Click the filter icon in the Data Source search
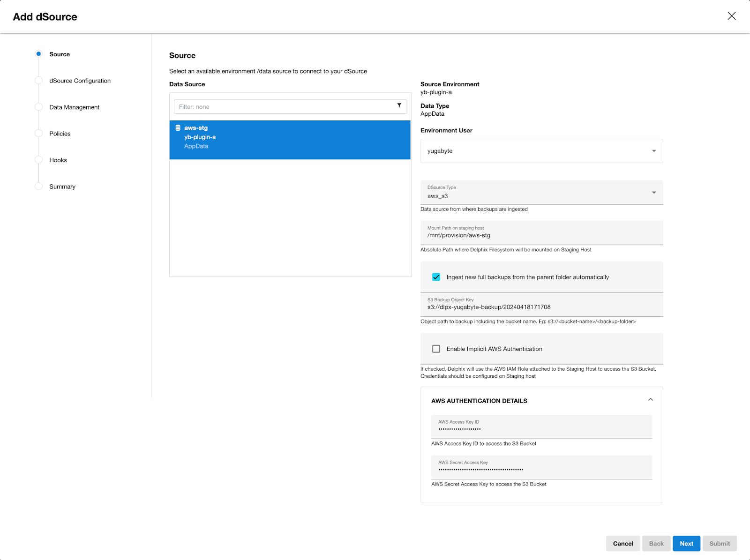The width and height of the screenshot is (750, 560). [x=399, y=106]
